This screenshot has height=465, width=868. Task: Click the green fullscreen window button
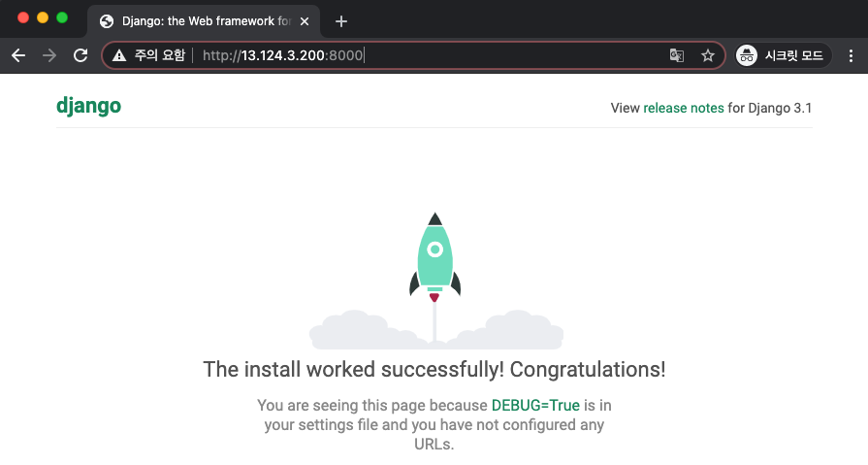(62, 17)
